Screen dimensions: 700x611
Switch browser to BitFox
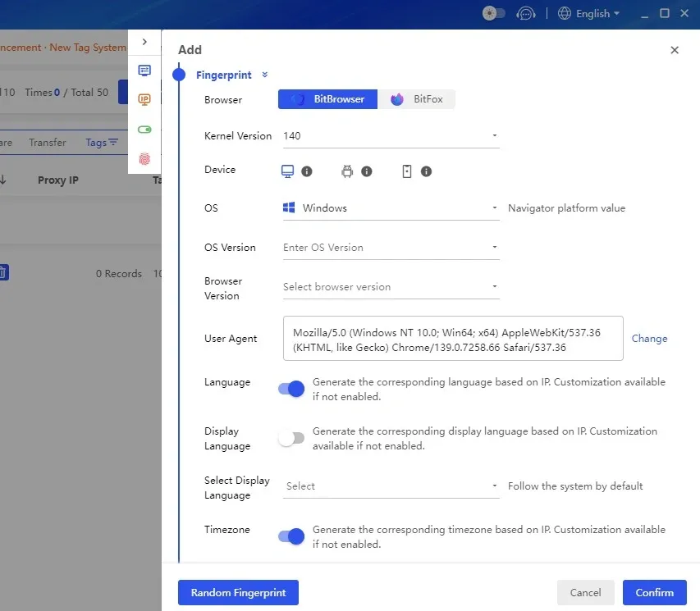(x=417, y=99)
